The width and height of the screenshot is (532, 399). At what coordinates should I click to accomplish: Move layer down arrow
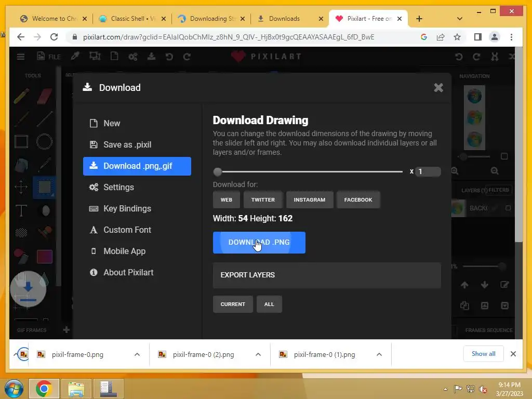coord(485,285)
